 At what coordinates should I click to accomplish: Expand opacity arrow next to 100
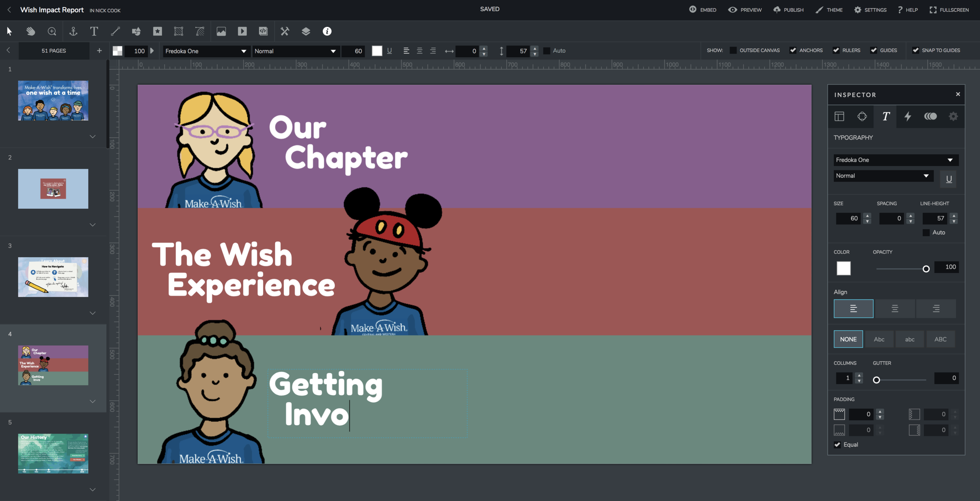click(x=152, y=51)
